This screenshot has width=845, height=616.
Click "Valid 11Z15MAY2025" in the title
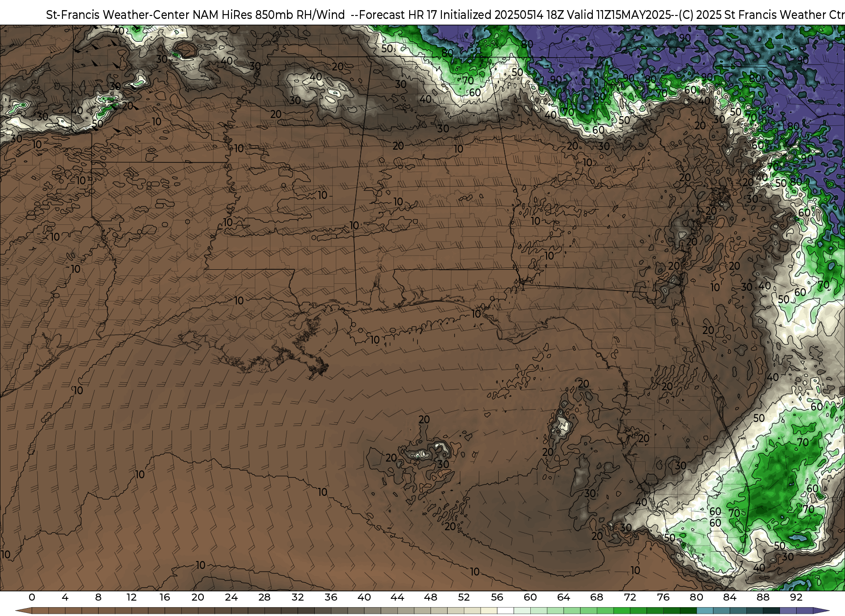619,15
